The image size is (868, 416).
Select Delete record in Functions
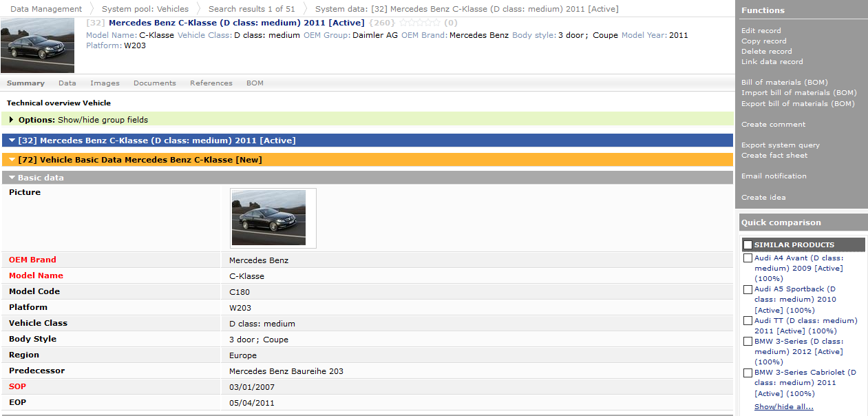click(x=767, y=52)
